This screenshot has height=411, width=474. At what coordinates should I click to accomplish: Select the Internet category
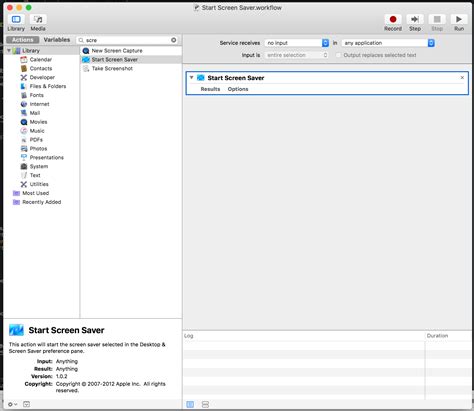click(39, 104)
